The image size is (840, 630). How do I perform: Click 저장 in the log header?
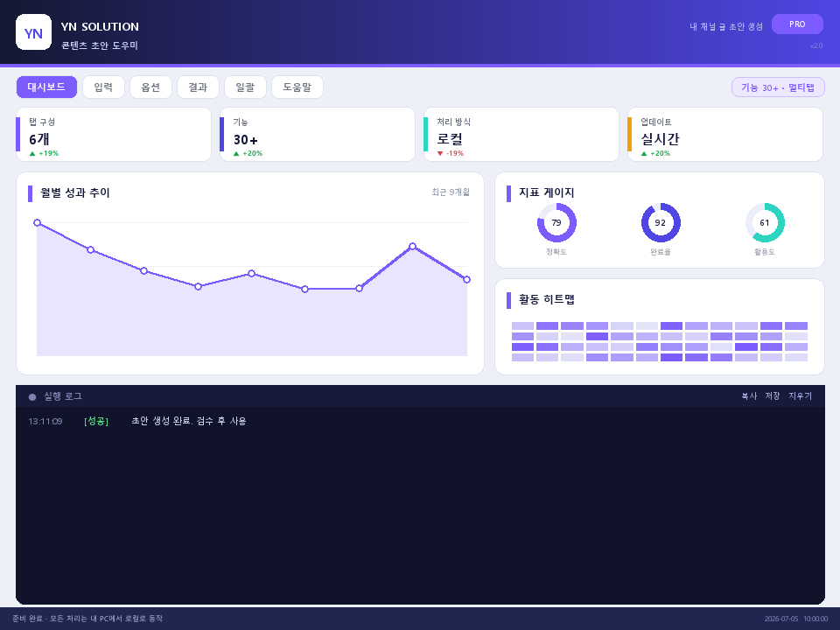click(x=773, y=395)
